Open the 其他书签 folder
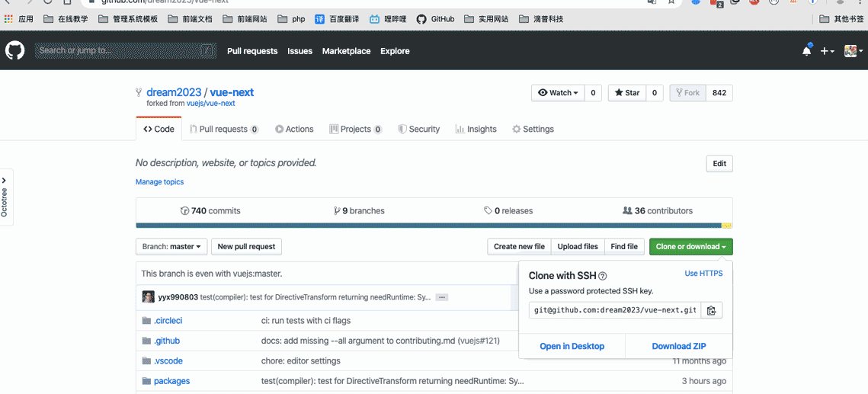This screenshot has height=394, width=868. coord(841,19)
